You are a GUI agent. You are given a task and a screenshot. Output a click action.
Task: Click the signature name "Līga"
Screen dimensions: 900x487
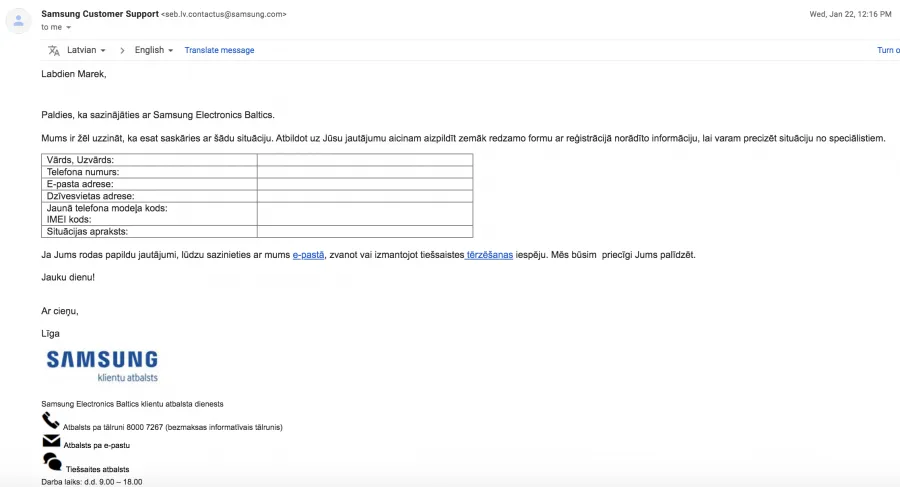pyautogui.click(x=51, y=334)
